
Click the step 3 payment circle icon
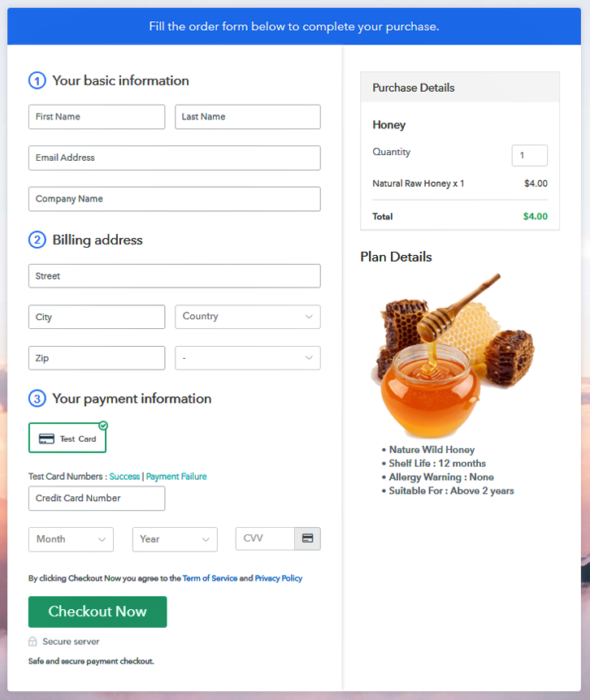tap(37, 399)
